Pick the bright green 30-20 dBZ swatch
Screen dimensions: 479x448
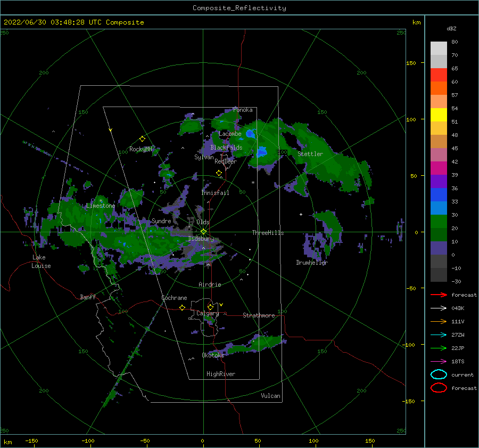point(439,222)
